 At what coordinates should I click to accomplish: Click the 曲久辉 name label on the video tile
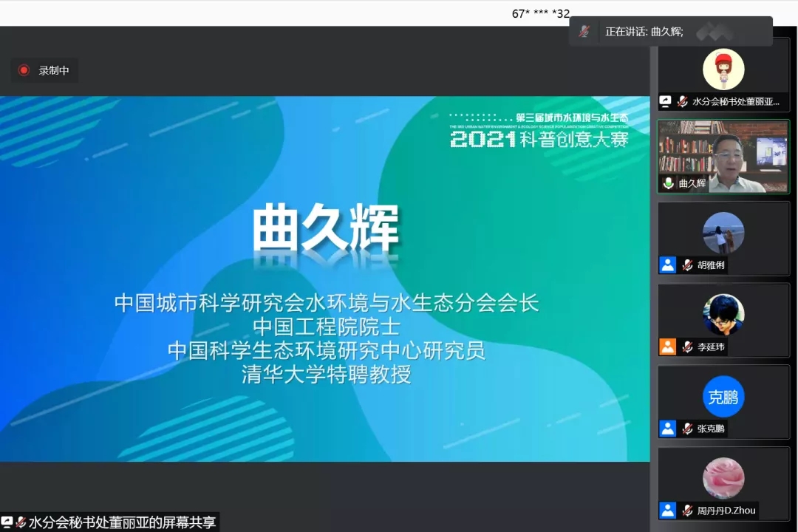coord(692,183)
